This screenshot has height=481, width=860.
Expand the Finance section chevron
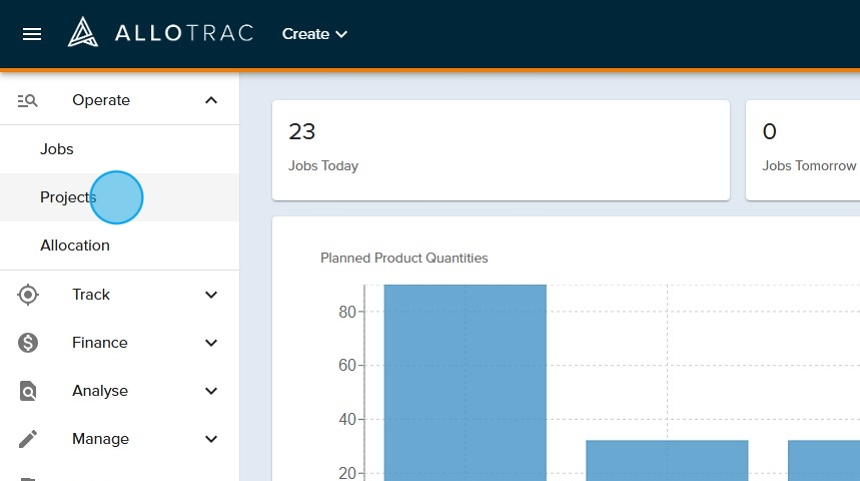click(211, 343)
